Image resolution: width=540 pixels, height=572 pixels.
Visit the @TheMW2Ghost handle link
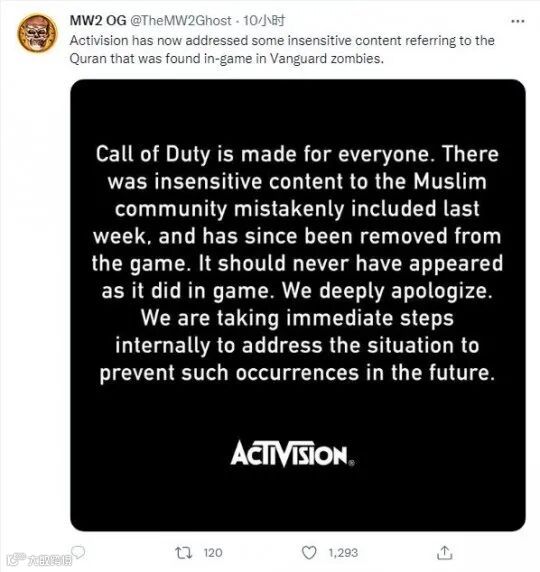pyautogui.click(x=181, y=20)
